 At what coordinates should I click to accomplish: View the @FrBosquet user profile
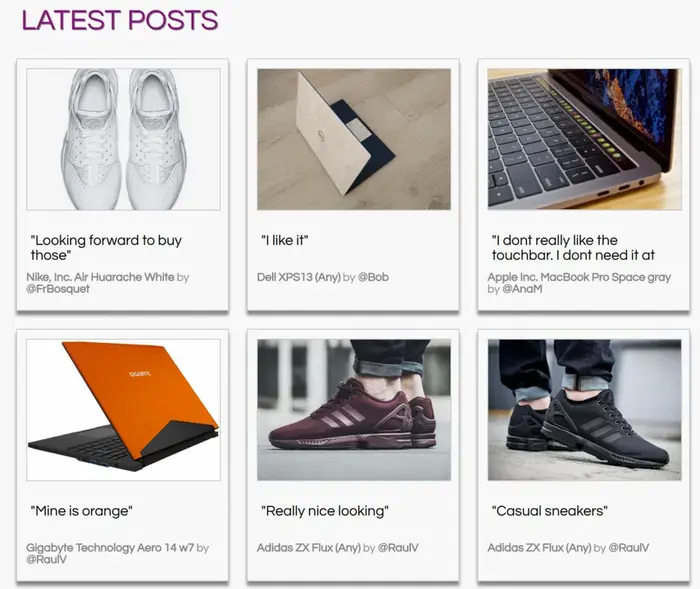[x=58, y=289]
